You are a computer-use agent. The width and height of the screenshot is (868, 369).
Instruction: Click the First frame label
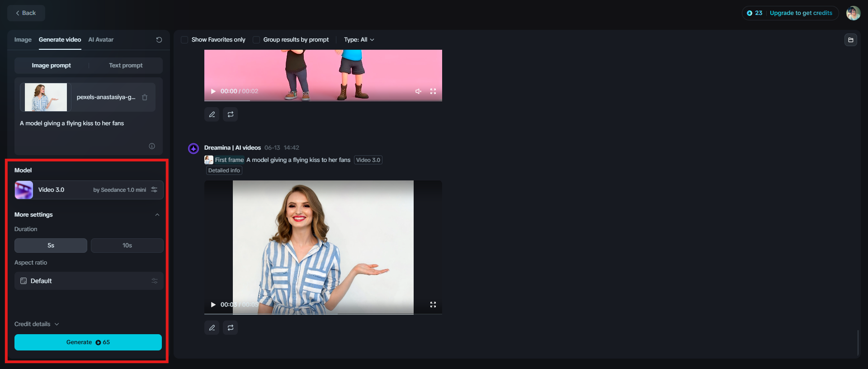pos(229,160)
